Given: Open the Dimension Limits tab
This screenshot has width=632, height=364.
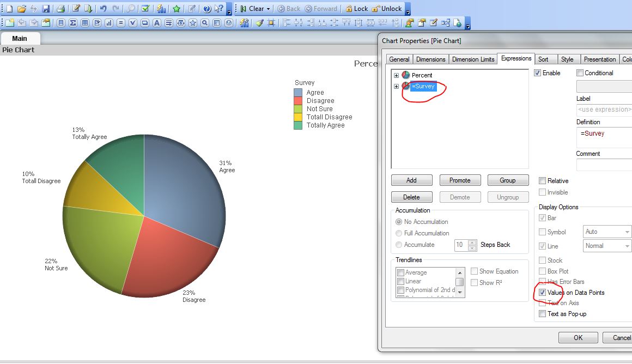Looking at the screenshot, I should [x=473, y=59].
